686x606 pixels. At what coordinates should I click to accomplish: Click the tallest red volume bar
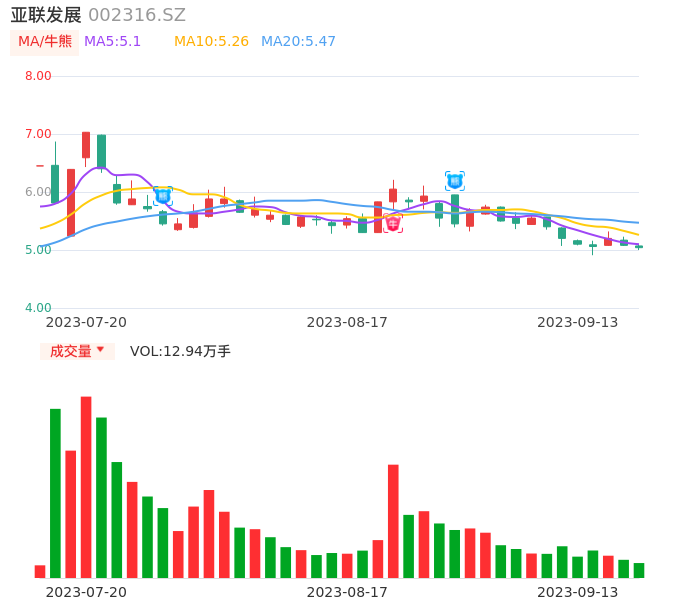click(x=86, y=487)
